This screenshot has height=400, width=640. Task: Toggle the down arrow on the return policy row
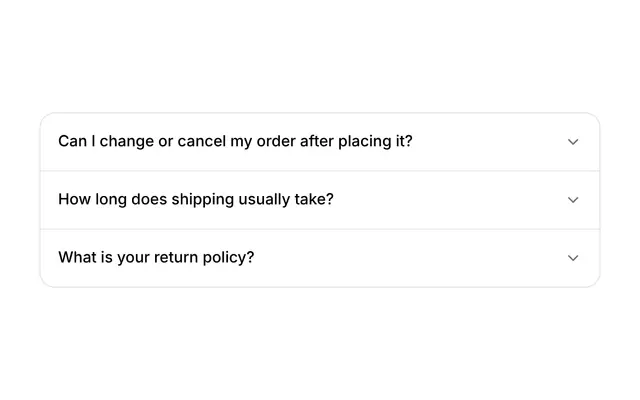(x=573, y=258)
